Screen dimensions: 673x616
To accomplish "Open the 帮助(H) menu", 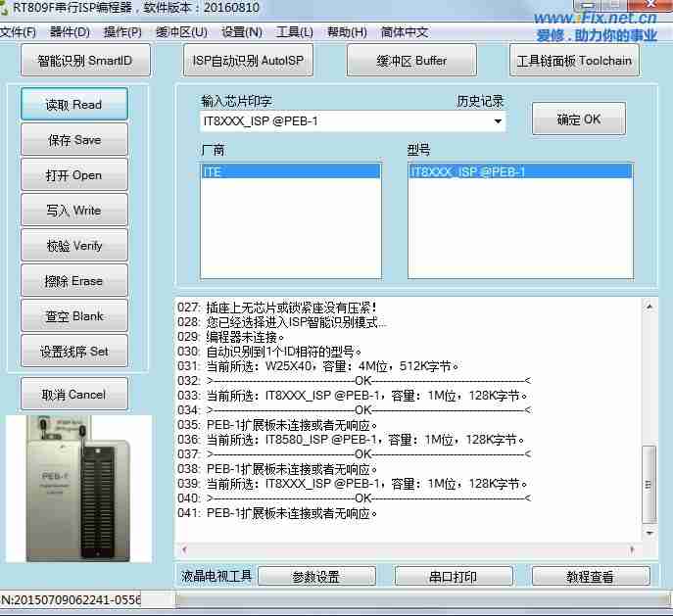I will click(347, 32).
